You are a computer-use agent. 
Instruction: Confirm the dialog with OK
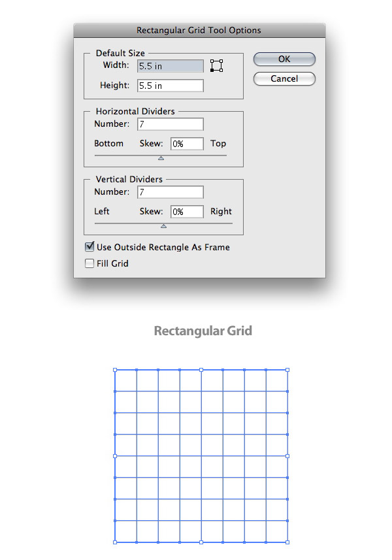coord(284,59)
